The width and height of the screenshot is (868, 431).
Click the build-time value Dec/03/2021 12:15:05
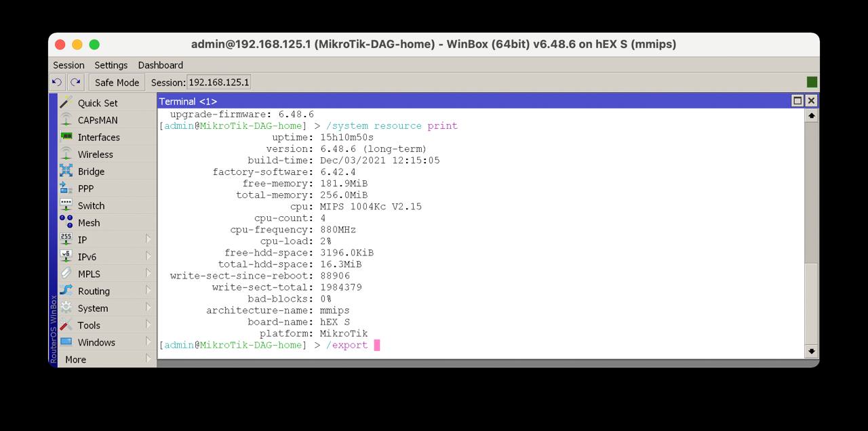[x=380, y=160]
